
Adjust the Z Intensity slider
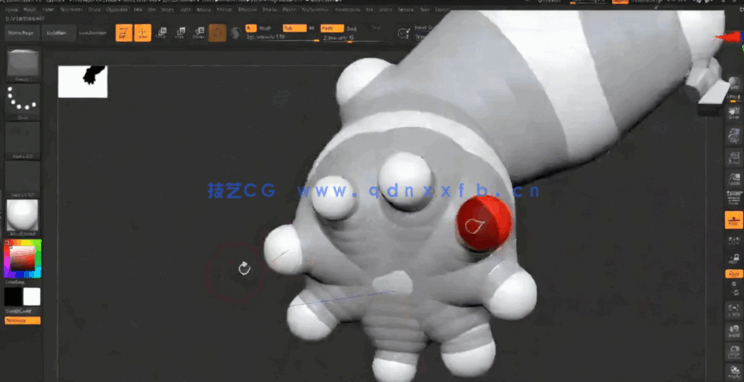click(x=352, y=37)
